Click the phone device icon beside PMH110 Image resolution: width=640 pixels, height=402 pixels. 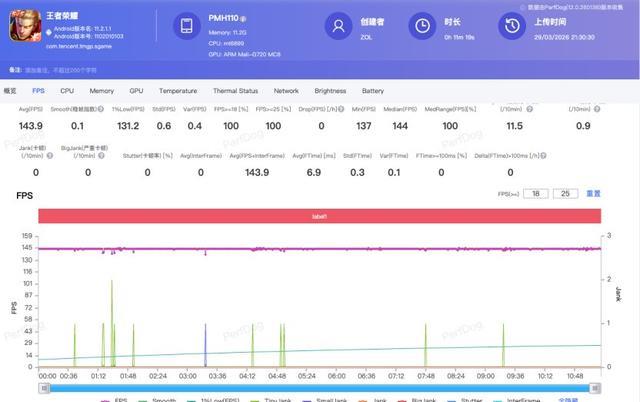point(187,28)
